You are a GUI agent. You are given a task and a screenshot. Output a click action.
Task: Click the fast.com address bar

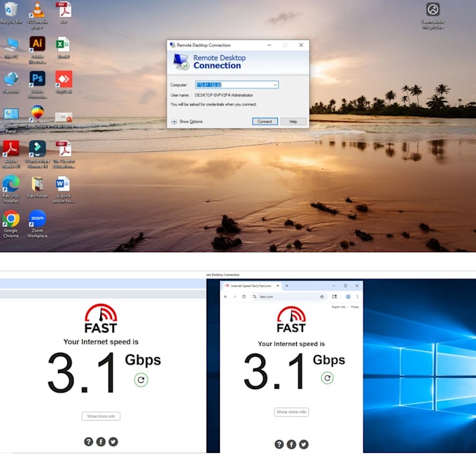point(288,297)
